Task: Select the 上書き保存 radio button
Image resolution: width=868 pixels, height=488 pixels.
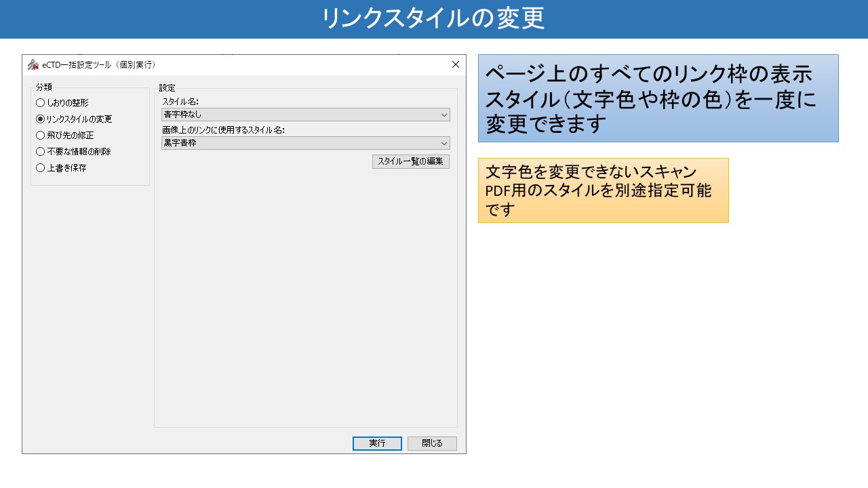Action: coord(61,168)
